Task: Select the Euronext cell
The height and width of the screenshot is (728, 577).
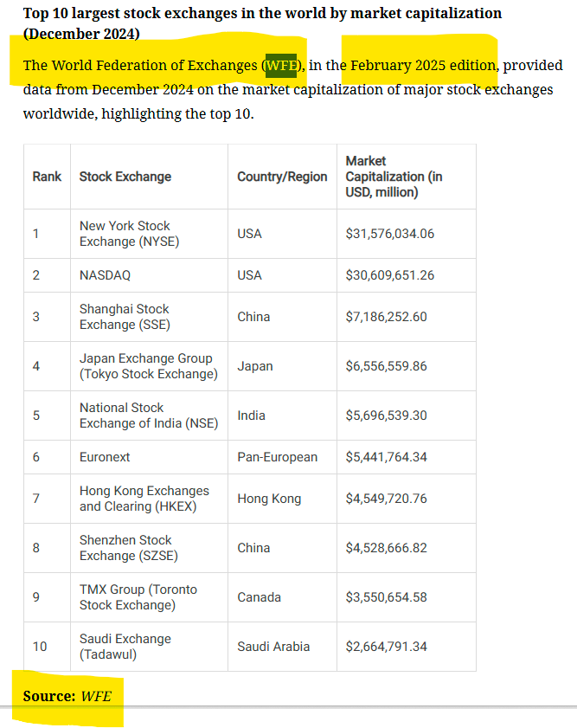Action: point(149,457)
